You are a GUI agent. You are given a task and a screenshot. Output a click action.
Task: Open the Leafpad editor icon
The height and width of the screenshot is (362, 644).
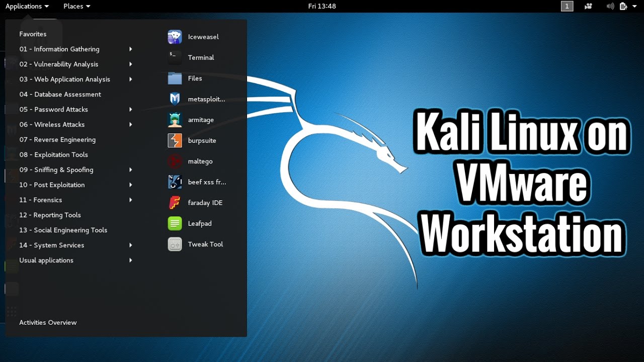175,223
